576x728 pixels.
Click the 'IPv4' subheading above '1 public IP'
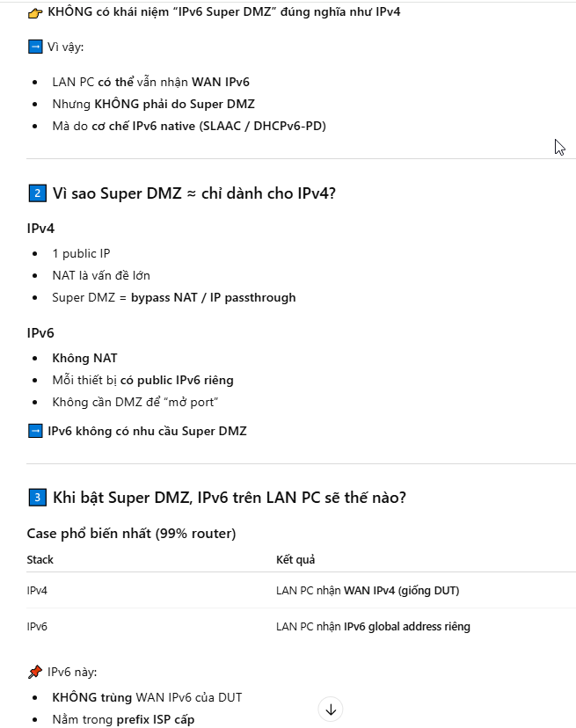click(x=40, y=229)
